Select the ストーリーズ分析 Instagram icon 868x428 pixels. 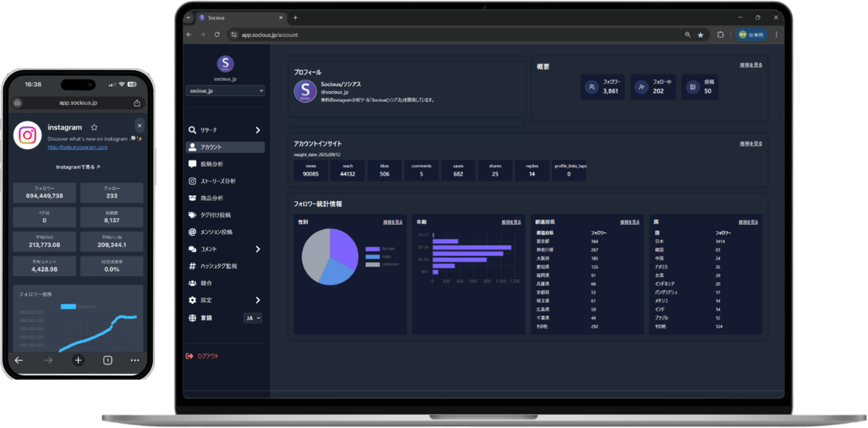point(192,181)
